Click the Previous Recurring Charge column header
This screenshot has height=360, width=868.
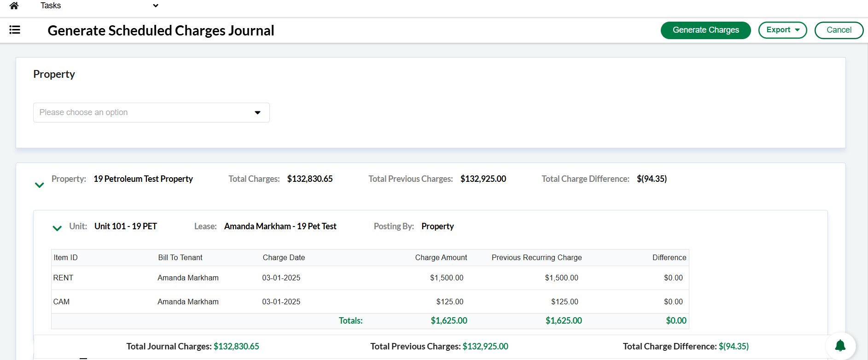[x=536, y=257]
